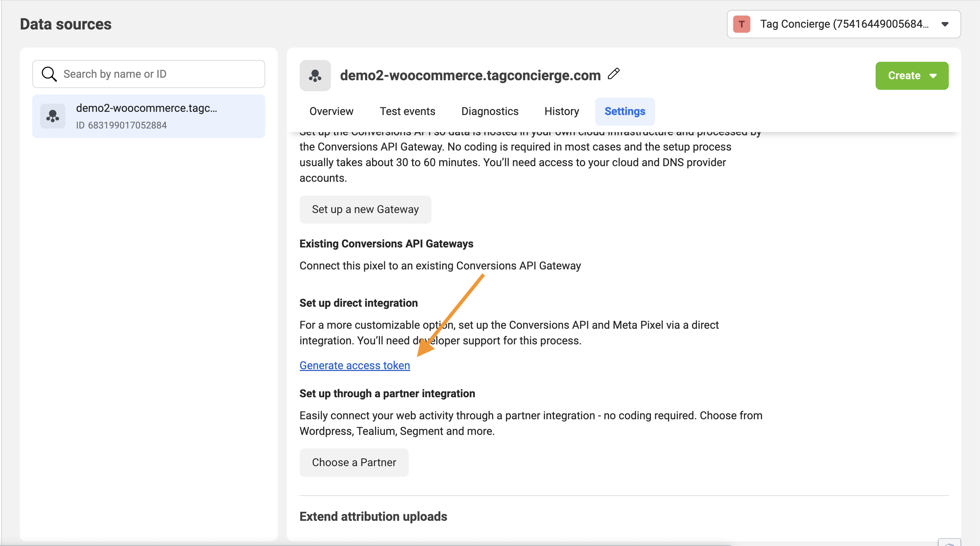
Task: Open the Test events tab
Action: pos(408,111)
